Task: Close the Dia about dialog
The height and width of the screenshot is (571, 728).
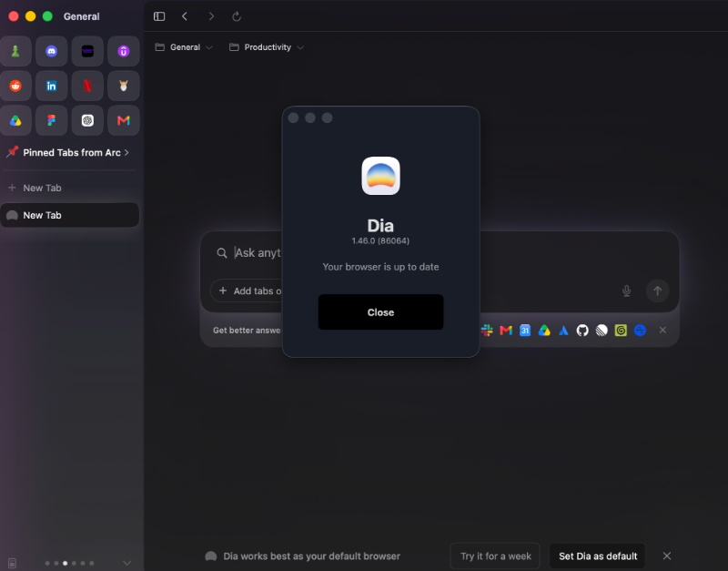Action: tap(380, 312)
